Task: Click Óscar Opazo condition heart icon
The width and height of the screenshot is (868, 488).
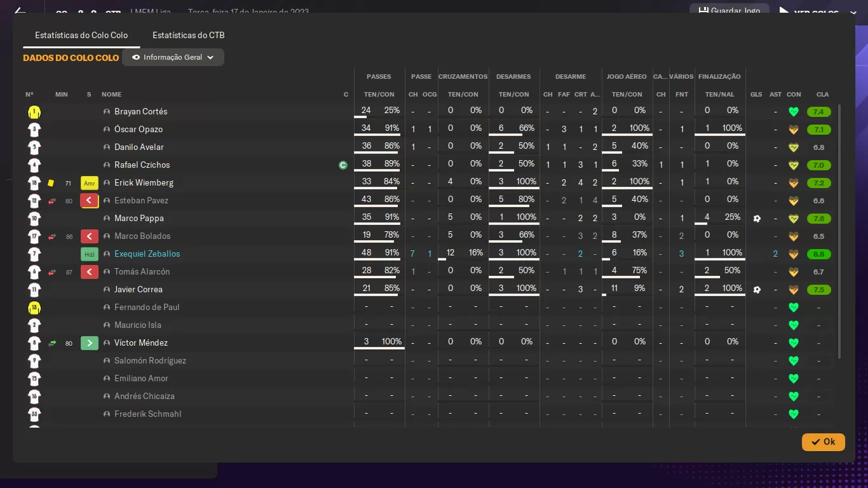Action: pos(793,130)
